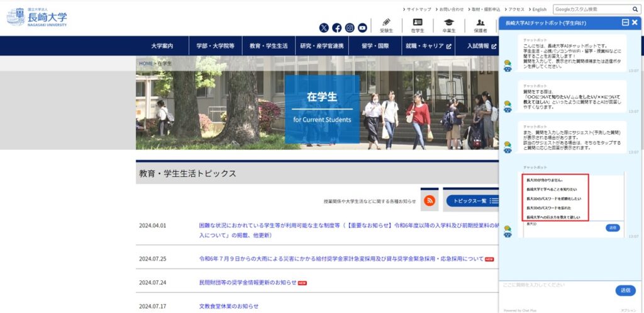This screenshot has width=644, height=313.
Task: Expand the 留学・国際 menu
Action: [x=375, y=46]
